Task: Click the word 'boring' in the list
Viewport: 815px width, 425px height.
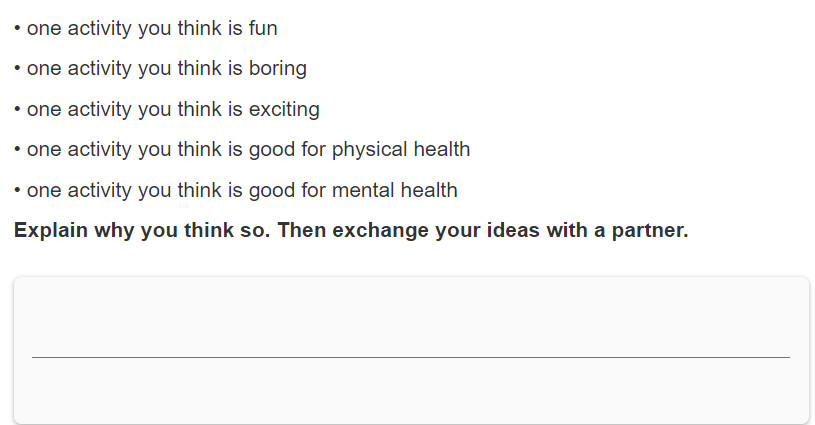Action: point(278,69)
